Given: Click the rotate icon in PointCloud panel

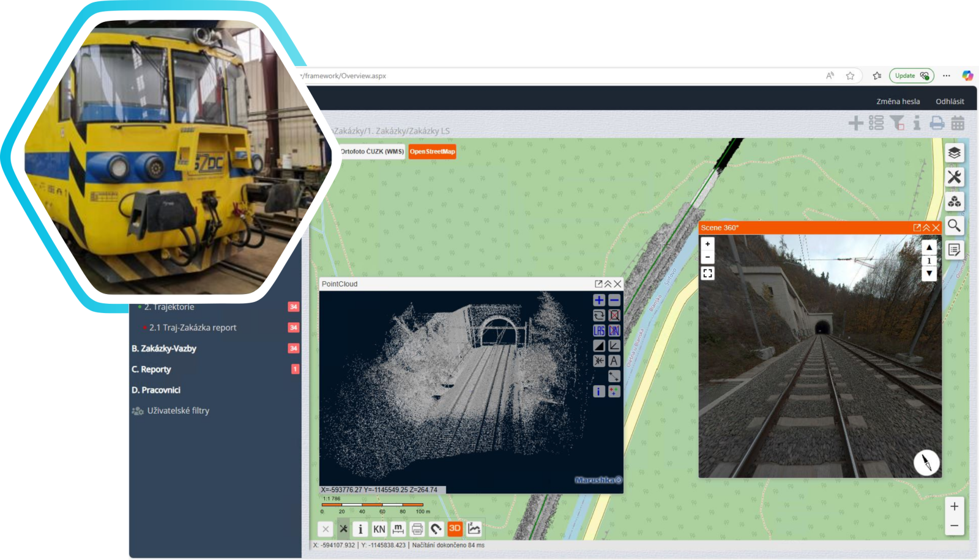Looking at the screenshot, I should point(599,315).
